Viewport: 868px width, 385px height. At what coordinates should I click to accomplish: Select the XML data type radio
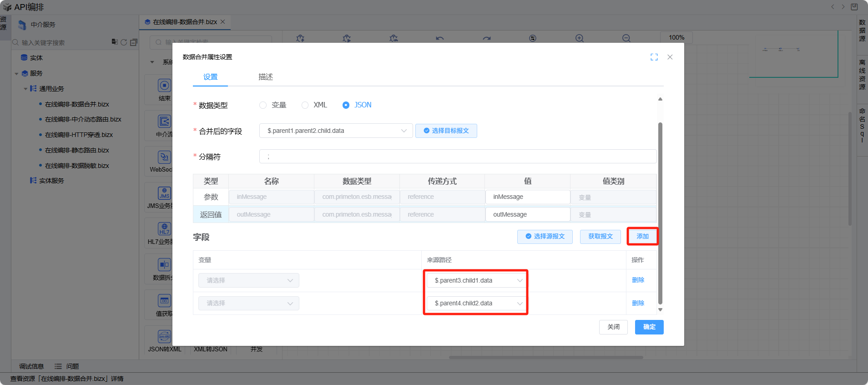coord(305,105)
